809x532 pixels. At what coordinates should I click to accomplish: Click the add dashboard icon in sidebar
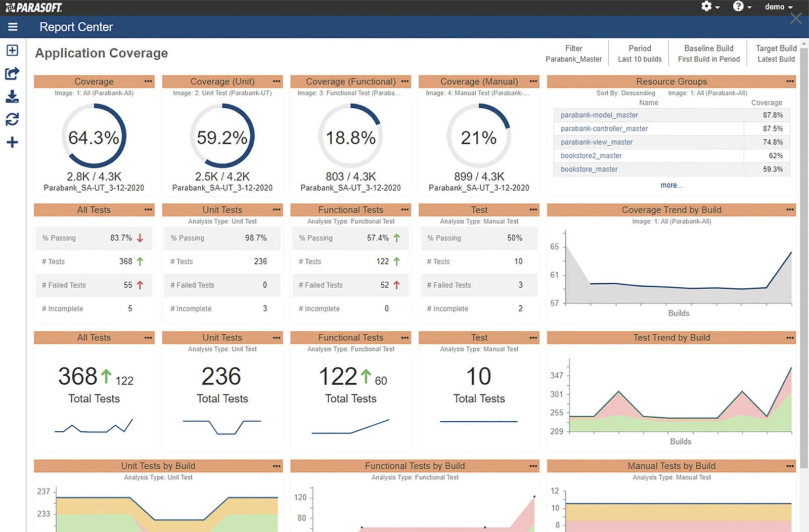tap(12, 50)
